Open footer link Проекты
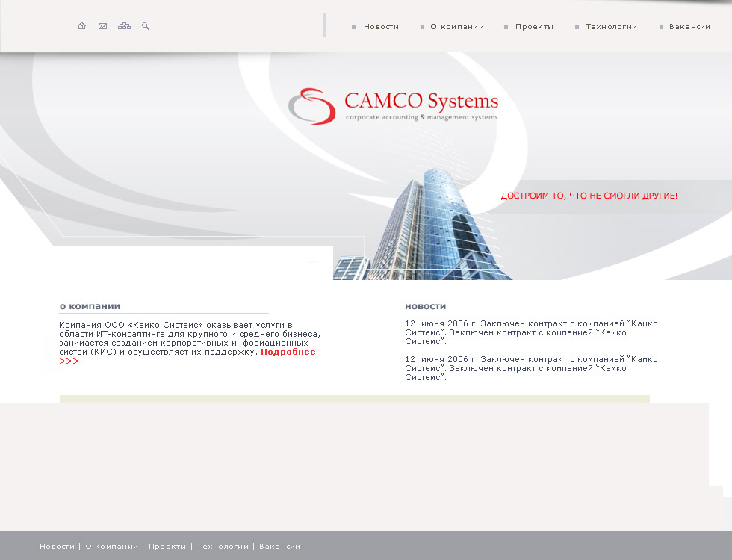The width and height of the screenshot is (732, 560). pyautogui.click(x=167, y=547)
